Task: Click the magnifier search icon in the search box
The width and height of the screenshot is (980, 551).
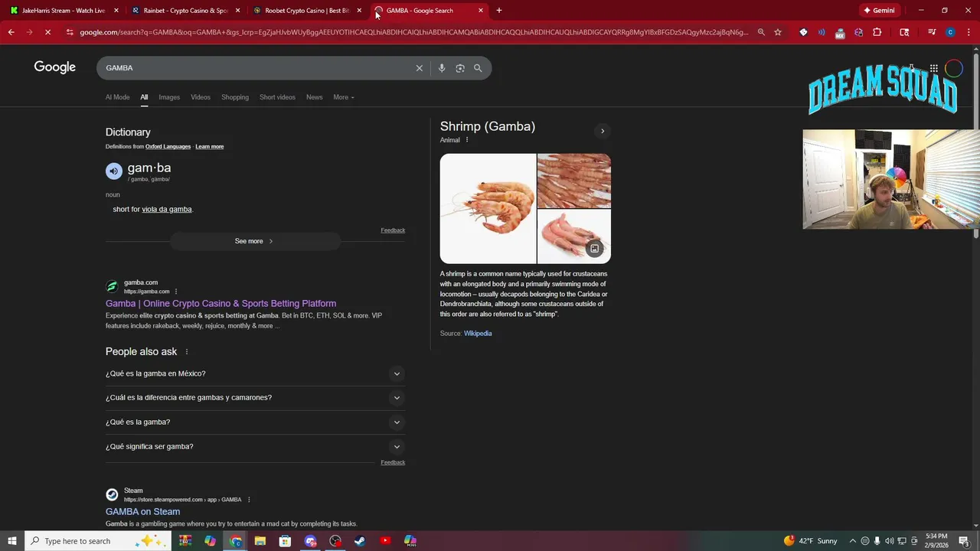Action: [478, 68]
